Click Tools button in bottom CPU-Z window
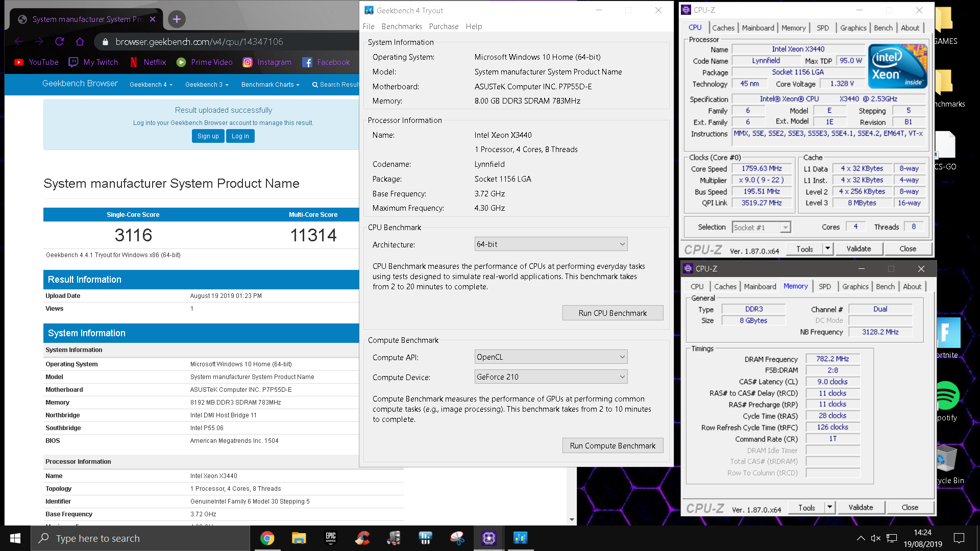980x551 pixels. click(x=806, y=508)
